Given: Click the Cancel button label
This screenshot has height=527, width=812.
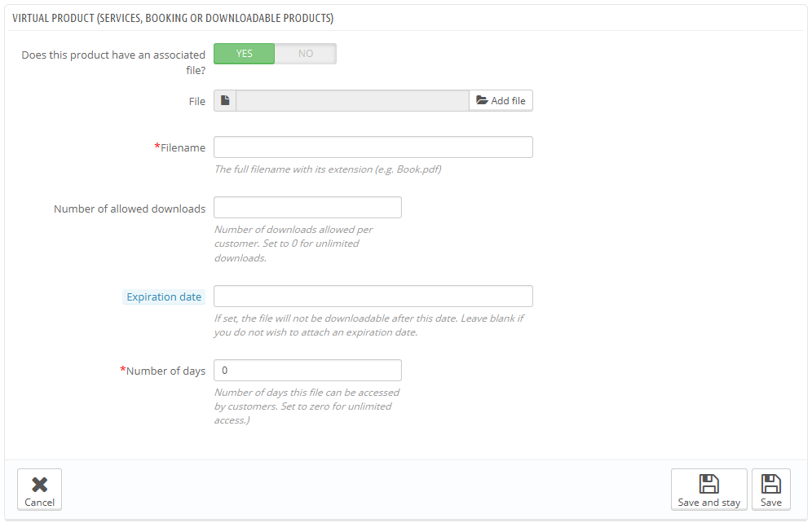Looking at the screenshot, I should click(39, 503).
